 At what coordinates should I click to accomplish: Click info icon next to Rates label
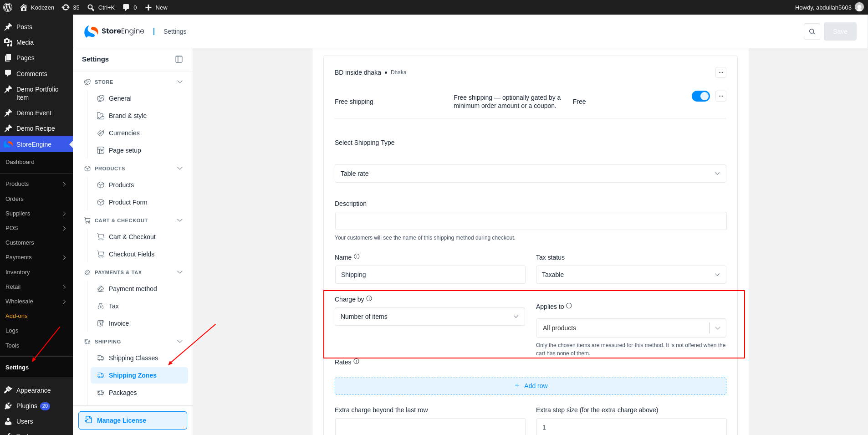[x=357, y=361]
